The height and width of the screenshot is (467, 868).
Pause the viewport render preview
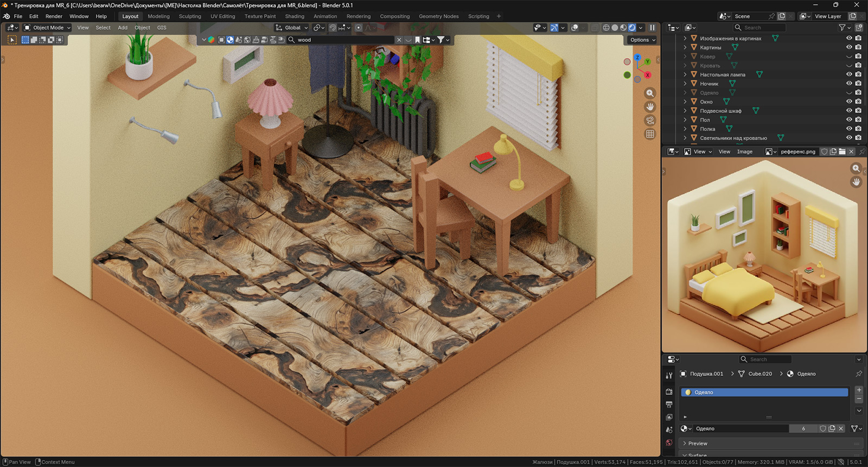pyautogui.click(x=652, y=28)
